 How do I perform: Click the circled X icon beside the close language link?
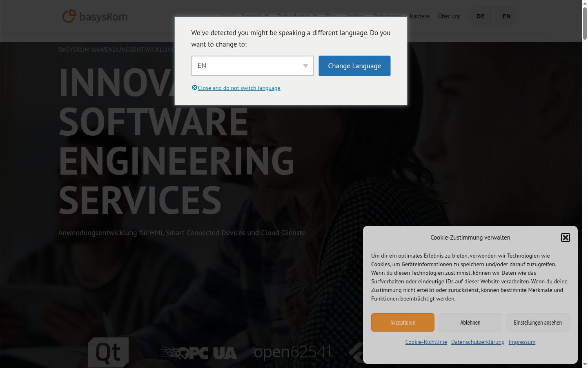pos(194,88)
